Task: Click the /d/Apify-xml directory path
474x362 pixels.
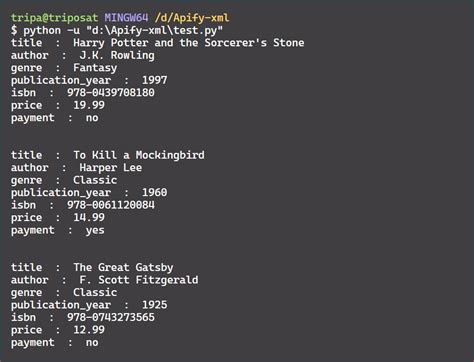Action: pyautogui.click(x=192, y=18)
